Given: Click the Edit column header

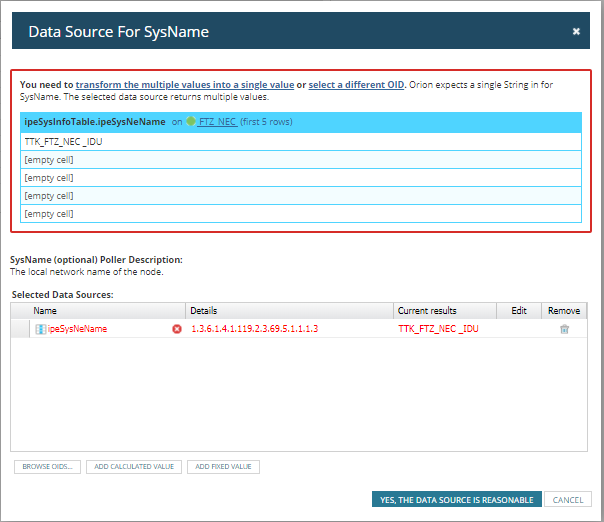Looking at the screenshot, I should (x=519, y=311).
